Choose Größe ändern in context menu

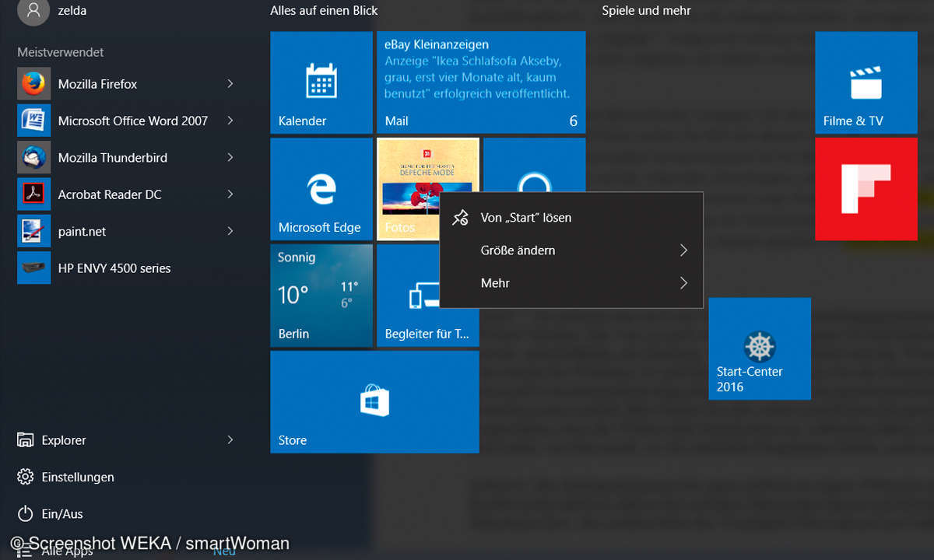[571, 250]
